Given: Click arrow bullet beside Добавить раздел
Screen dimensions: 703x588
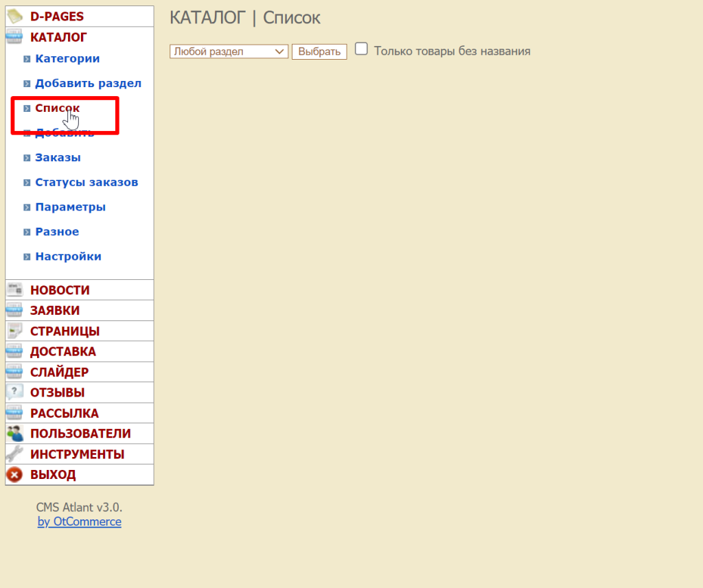Looking at the screenshot, I should (27, 83).
